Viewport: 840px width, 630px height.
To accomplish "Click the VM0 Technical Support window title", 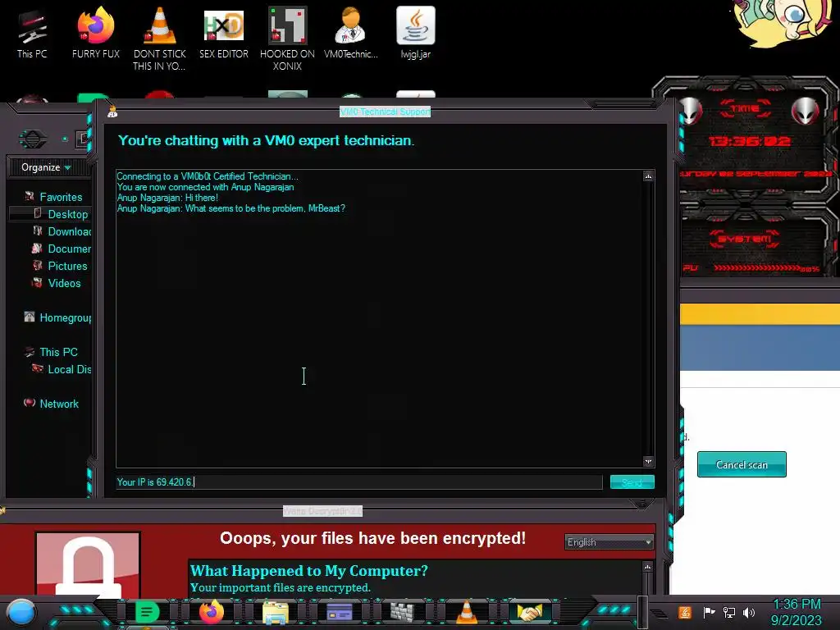I will coord(386,112).
